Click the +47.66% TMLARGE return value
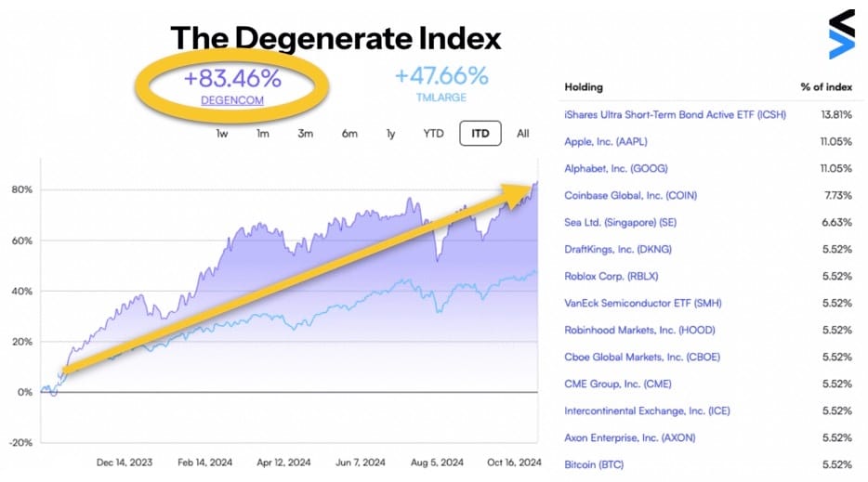Image resolution: width=868 pixels, height=482 pixels. 441,76
